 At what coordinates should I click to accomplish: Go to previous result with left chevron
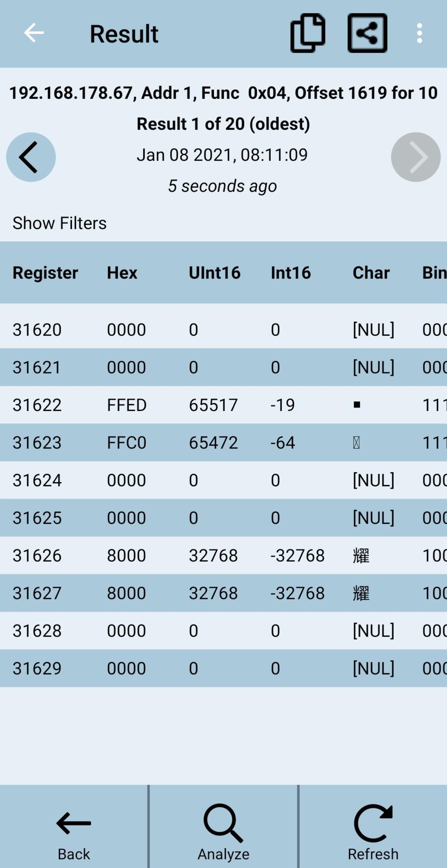click(31, 157)
